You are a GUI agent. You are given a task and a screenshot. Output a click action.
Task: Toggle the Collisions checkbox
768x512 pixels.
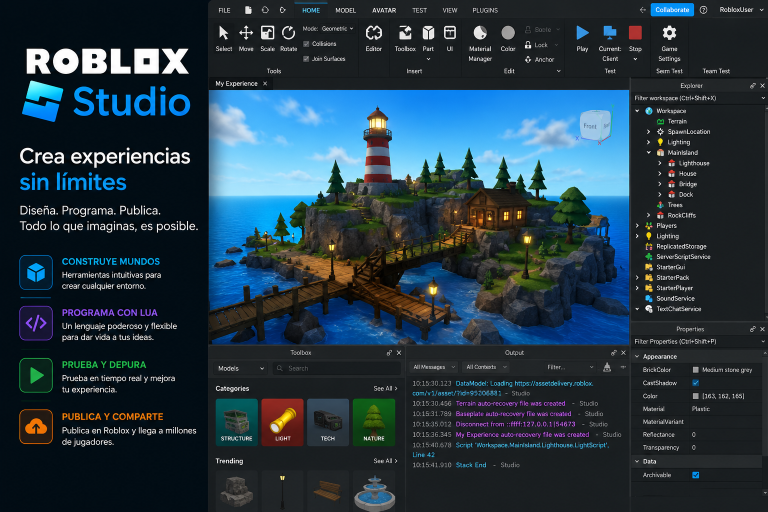(306, 44)
